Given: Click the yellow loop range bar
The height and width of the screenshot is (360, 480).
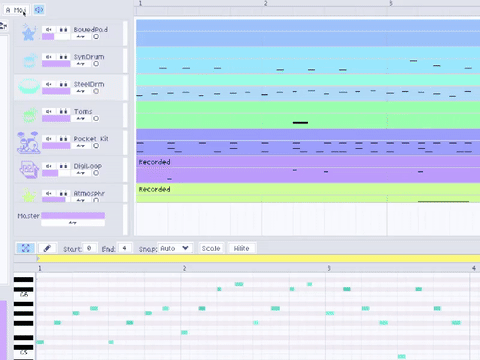Looking at the screenshot, I should 258,258.
